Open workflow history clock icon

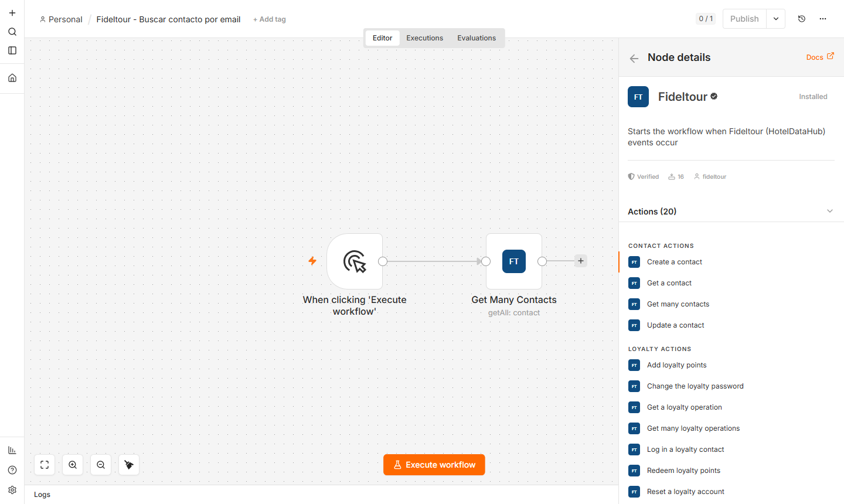[x=802, y=19]
